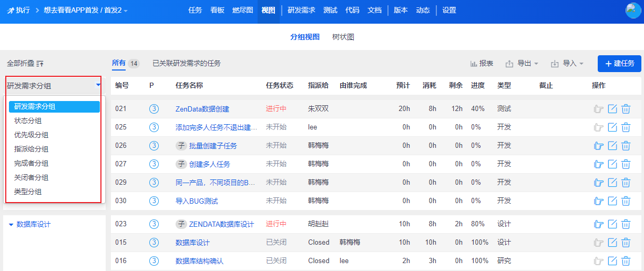This screenshot has height=271, width=644.
Task: Open 燃尽图 in top navigation
Action: [x=242, y=11]
